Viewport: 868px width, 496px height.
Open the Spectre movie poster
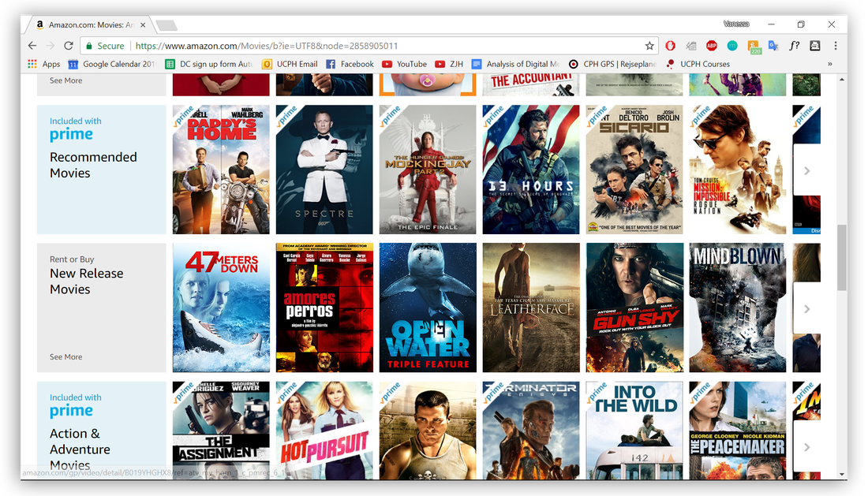(x=324, y=170)
